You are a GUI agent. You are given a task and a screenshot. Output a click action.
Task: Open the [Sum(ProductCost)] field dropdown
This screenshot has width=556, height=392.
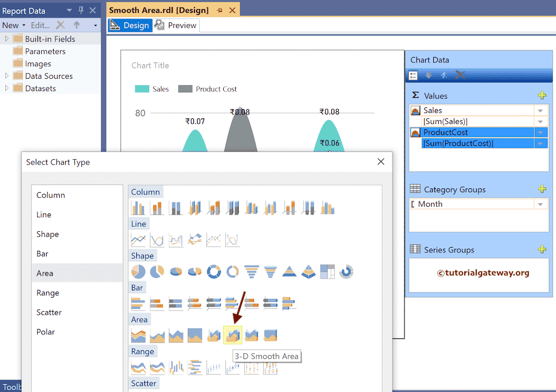540,143
